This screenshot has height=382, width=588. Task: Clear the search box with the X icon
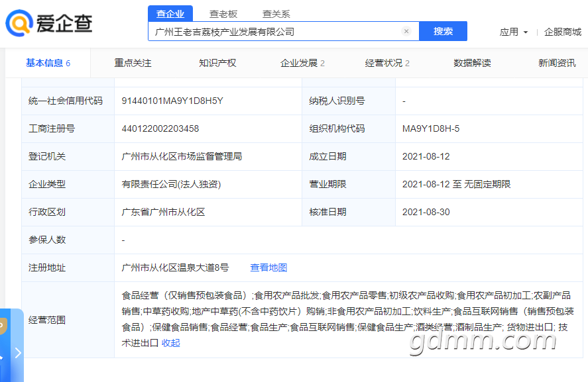point(406,31)
